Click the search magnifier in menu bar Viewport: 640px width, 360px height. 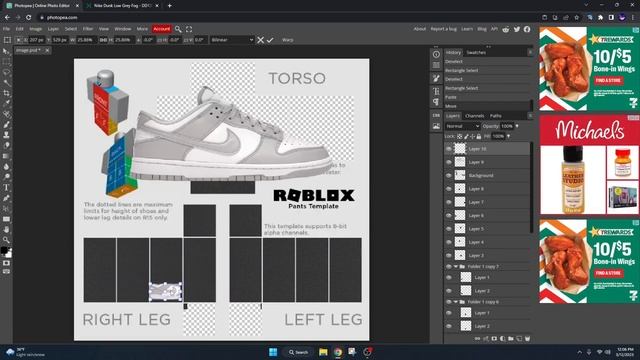coord(178,29)
